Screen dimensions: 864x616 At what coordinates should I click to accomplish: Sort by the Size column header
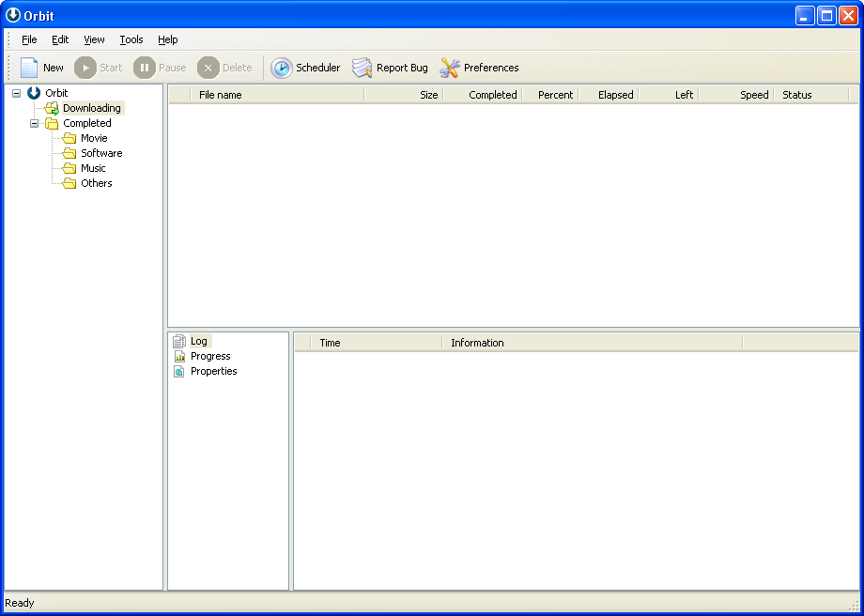[403, 95]
